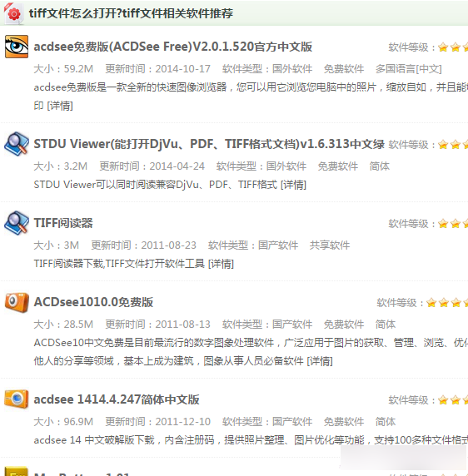This screenshot has width=468, height=476.
Task: Click [详情] after STDU Viewer description
Action: coord(293,185)
